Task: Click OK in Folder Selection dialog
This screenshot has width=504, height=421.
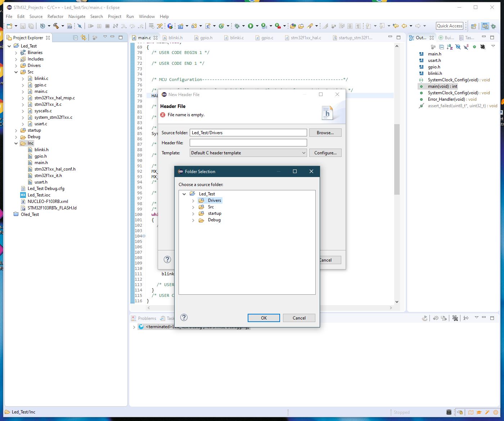Action: pos(264,318)
